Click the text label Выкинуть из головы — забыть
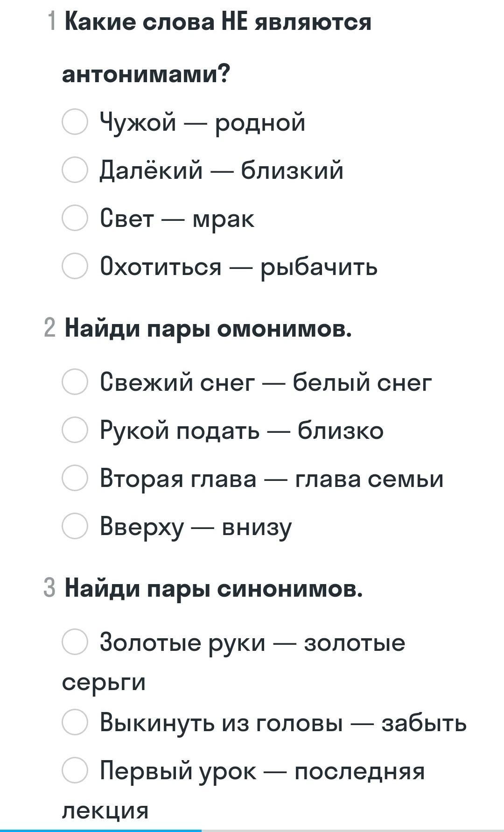Viewport: 504px width, 832px height. coord(283,723)
